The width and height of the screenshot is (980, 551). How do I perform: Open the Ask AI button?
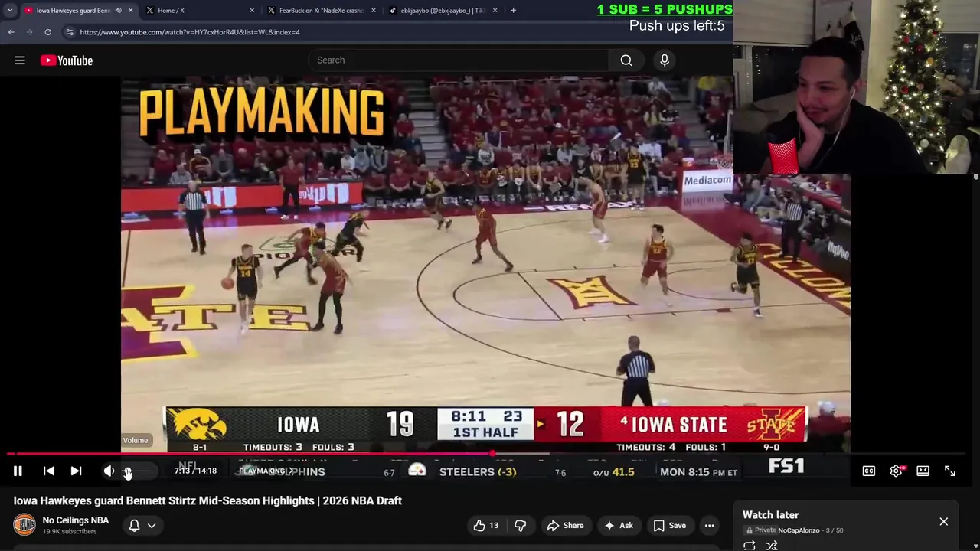(619, 525)
